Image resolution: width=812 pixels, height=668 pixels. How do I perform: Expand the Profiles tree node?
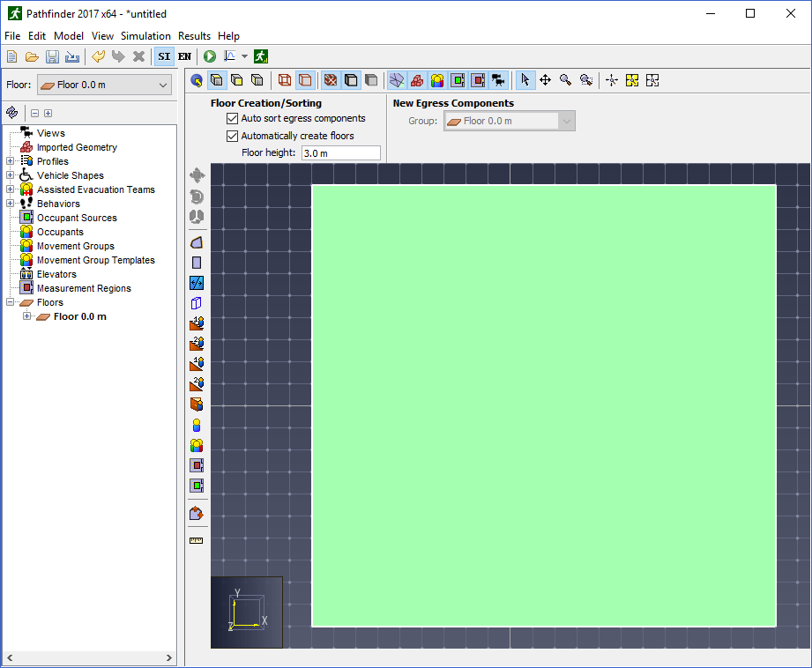[10, 161]
